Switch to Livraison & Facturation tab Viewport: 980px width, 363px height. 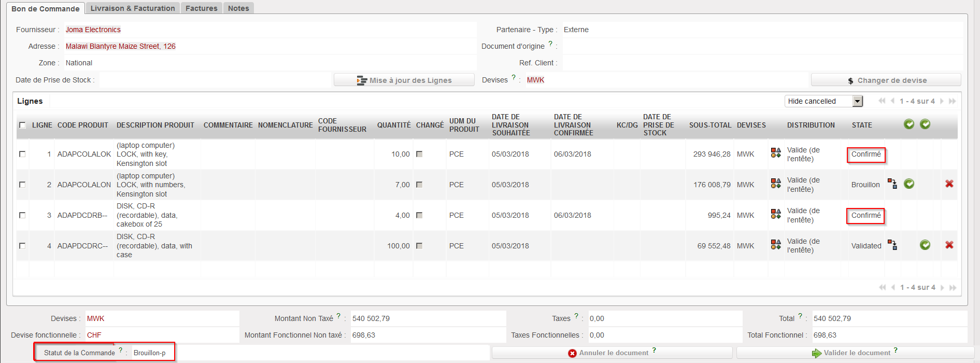tap(133, 8)
